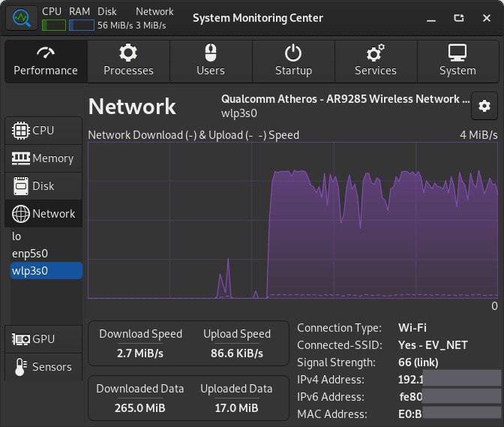504x427 pixels.
Task: Click the wlp3s0 name under device title
Action: pyautogui.click(x=239, y=114)
